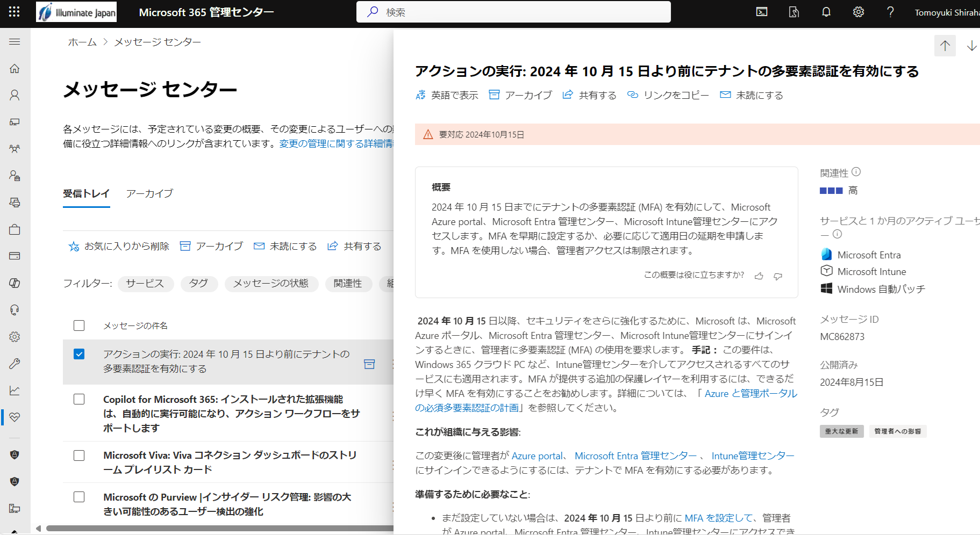Open first shield security icon in sidebar
This screenshot has height=535, width=980.
[15, 455]
